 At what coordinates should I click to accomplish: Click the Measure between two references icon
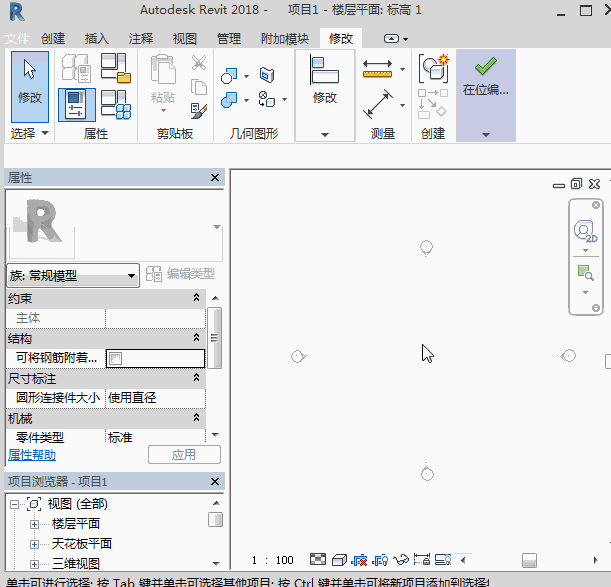(377, 69)
